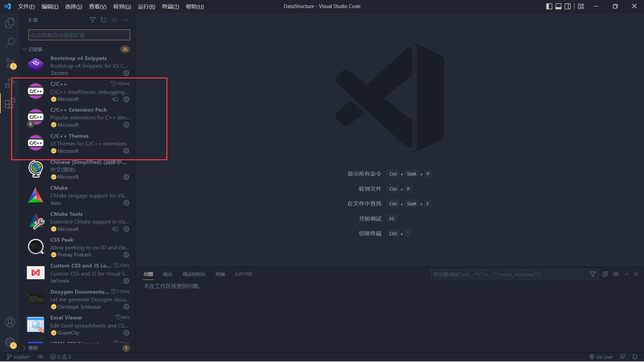
Task: Open the Source Control view
Action: coord(10,63)
